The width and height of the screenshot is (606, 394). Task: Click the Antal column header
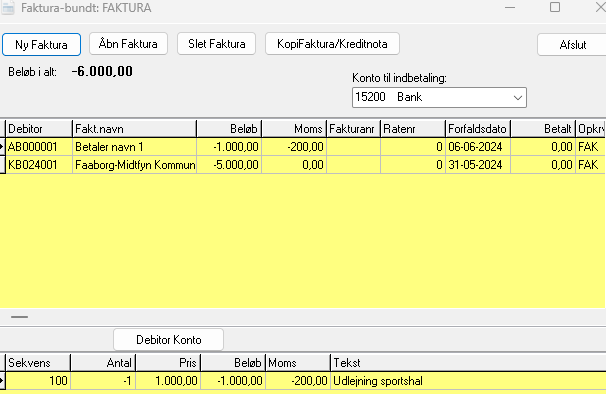pyautogui.click(x=103, y=363)
